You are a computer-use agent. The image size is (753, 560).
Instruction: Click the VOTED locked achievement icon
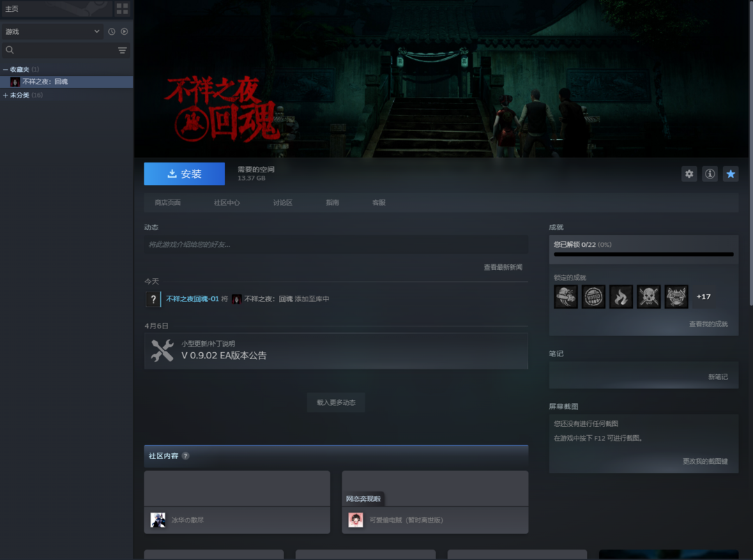(x=593, y=297)
